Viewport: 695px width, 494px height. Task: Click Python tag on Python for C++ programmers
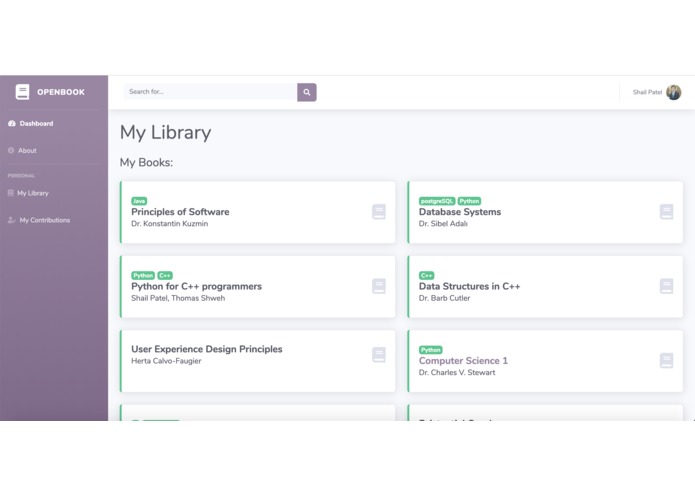click(x=143, y=276)
